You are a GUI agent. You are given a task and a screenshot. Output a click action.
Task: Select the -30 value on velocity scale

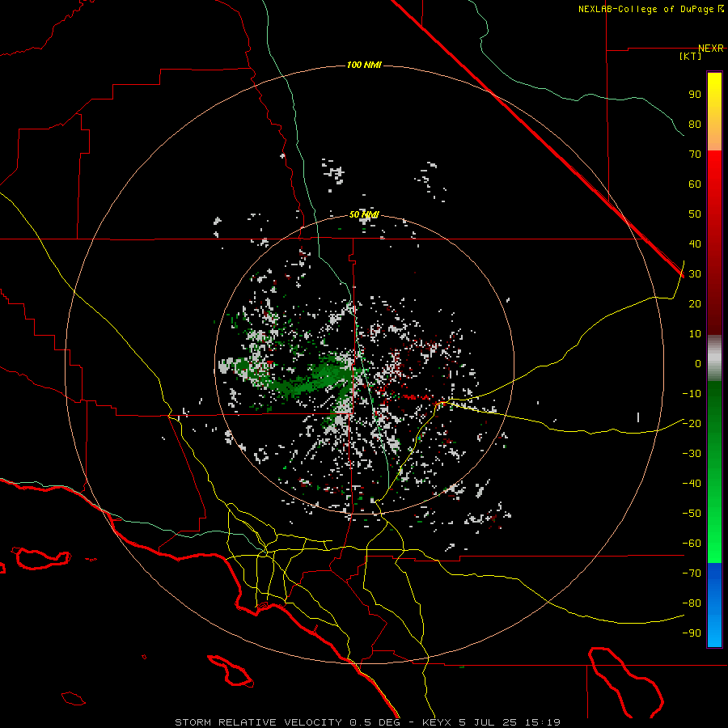click(692, 454)
